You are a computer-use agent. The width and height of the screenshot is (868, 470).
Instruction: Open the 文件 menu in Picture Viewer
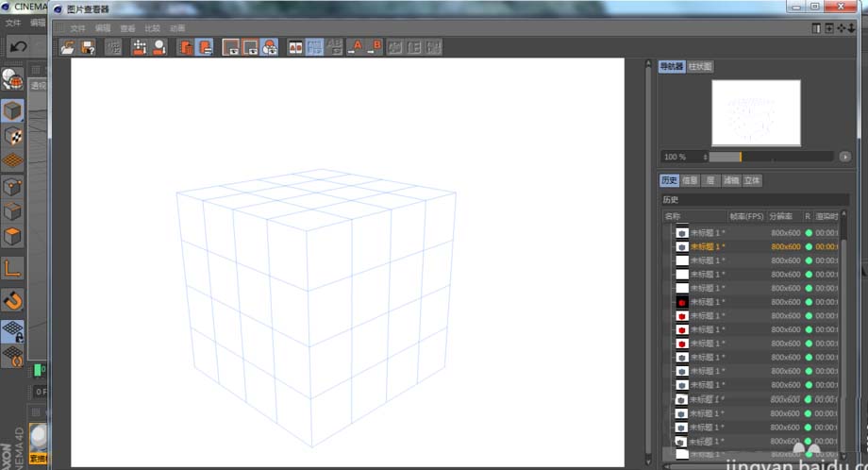pos(77,28)
